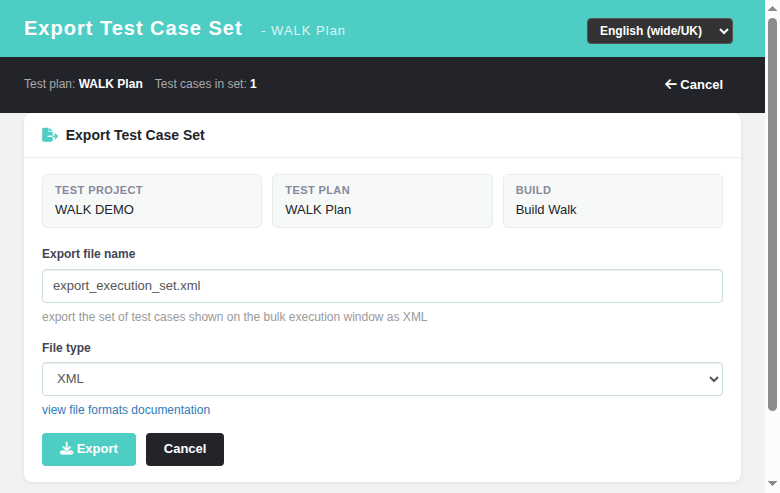This screenshot has height=493, width=780.
Task: Click the Export file name label
Action: pyautogui.click(x=89, y=254)
